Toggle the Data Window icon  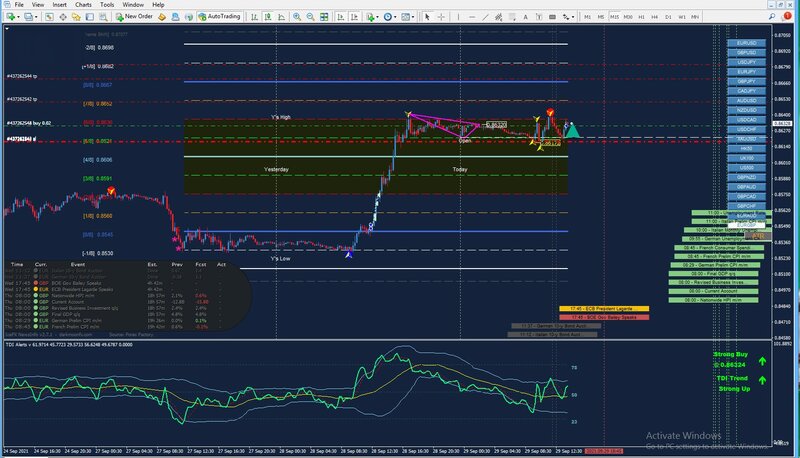[x=63, y=17]
